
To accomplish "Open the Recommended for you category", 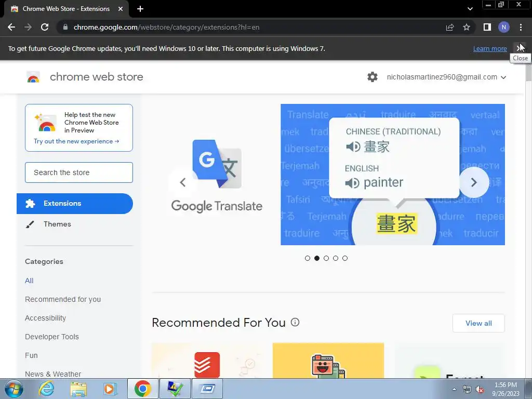I will 63,299.
